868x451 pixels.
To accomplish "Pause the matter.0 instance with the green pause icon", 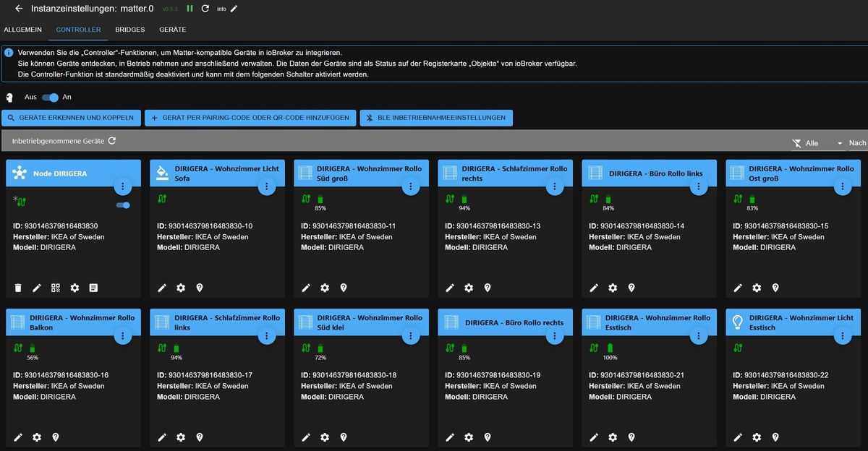I will (190, 9).
